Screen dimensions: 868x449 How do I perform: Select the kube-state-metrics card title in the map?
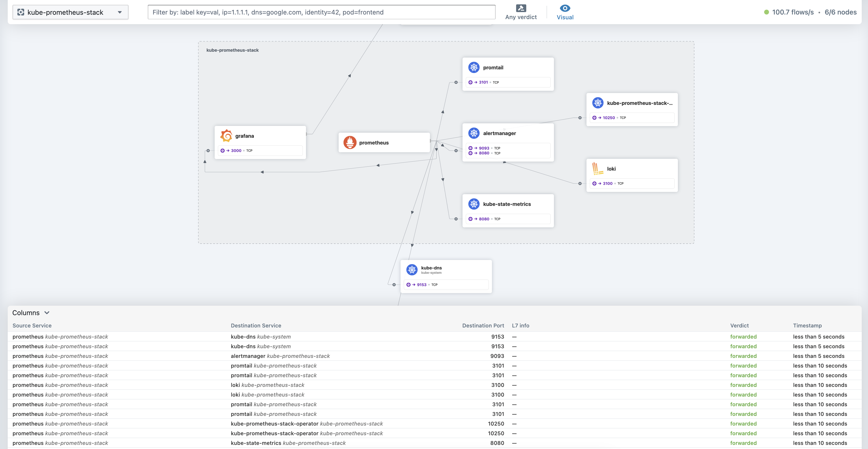(507, 204)
